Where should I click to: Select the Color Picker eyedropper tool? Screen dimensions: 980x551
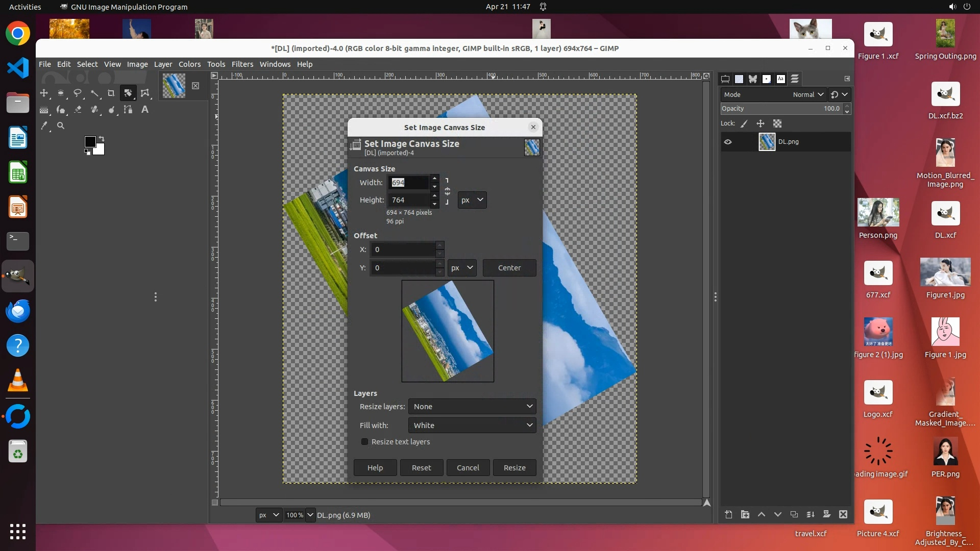click(x=44, y=126)
